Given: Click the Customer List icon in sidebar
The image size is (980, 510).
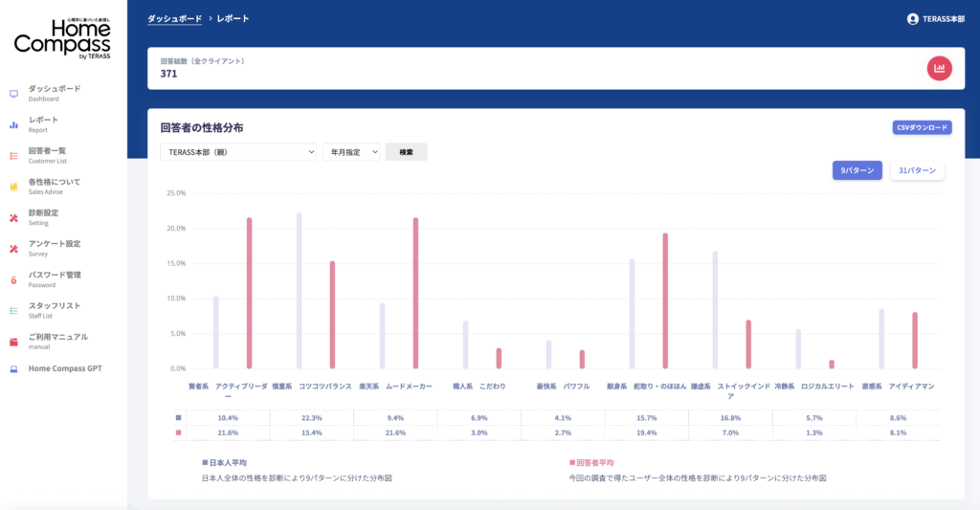Looking at the screenshot, I should coord(13,156).
